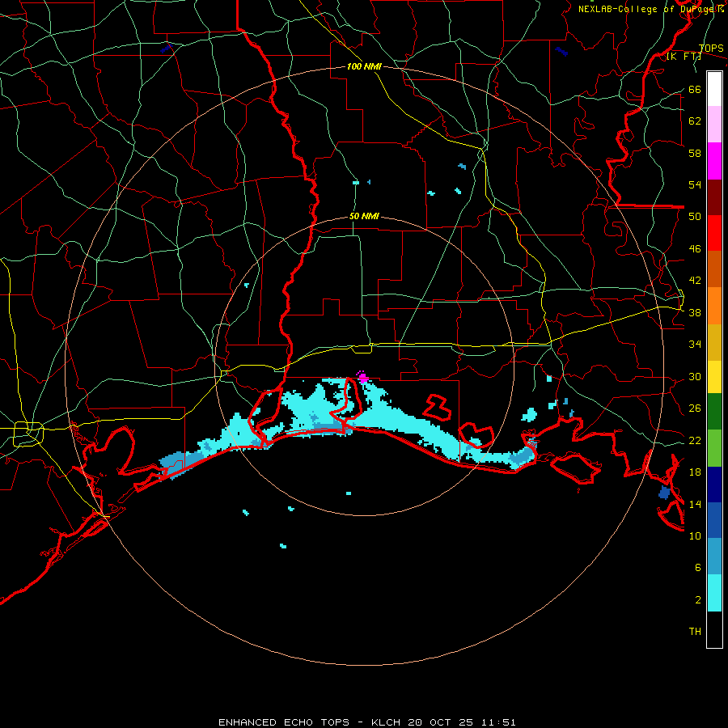
Task: Click the black TH threshold legend swatch
Action: [x=714, y=629]
